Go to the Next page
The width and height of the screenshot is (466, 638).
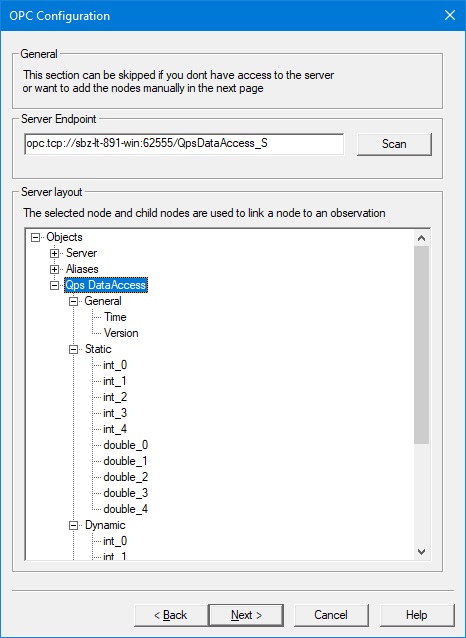tap(246, 615)
